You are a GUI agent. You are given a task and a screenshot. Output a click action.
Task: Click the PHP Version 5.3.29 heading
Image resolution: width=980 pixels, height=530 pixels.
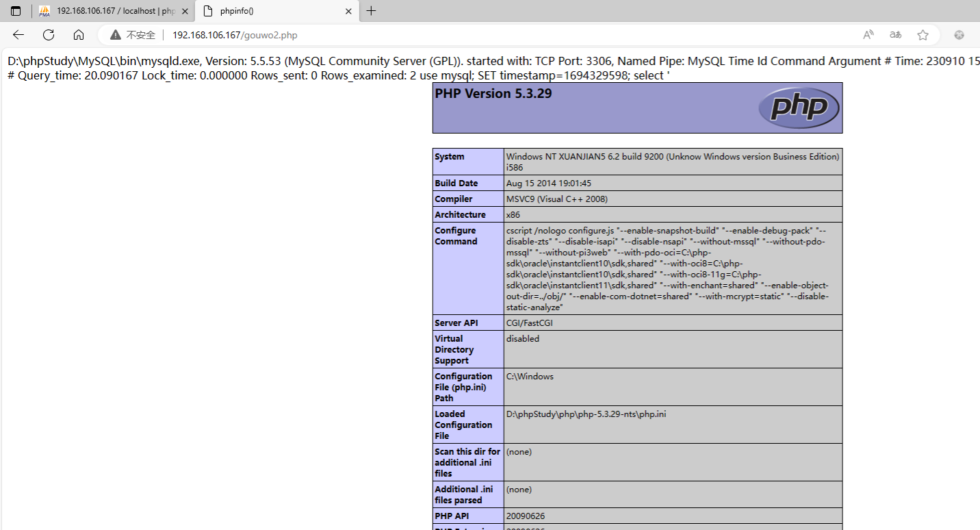click(493, 94)
